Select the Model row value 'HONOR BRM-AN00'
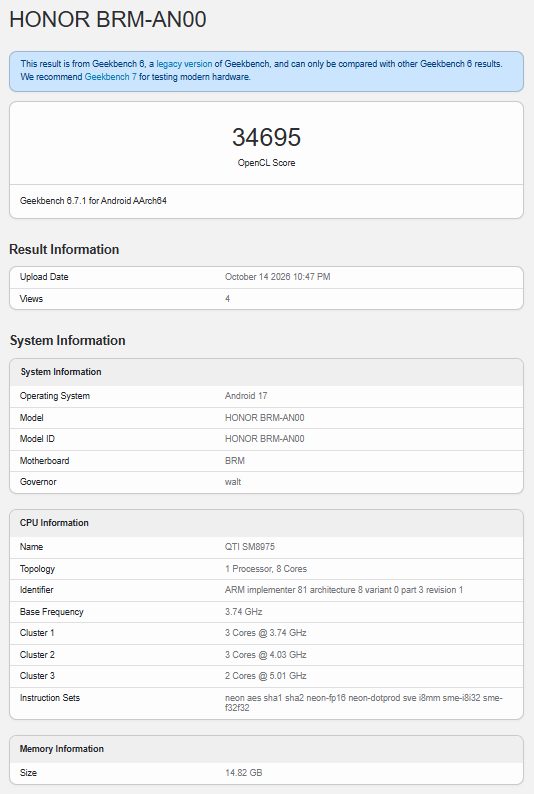The image size is (534, 794). 265,418
